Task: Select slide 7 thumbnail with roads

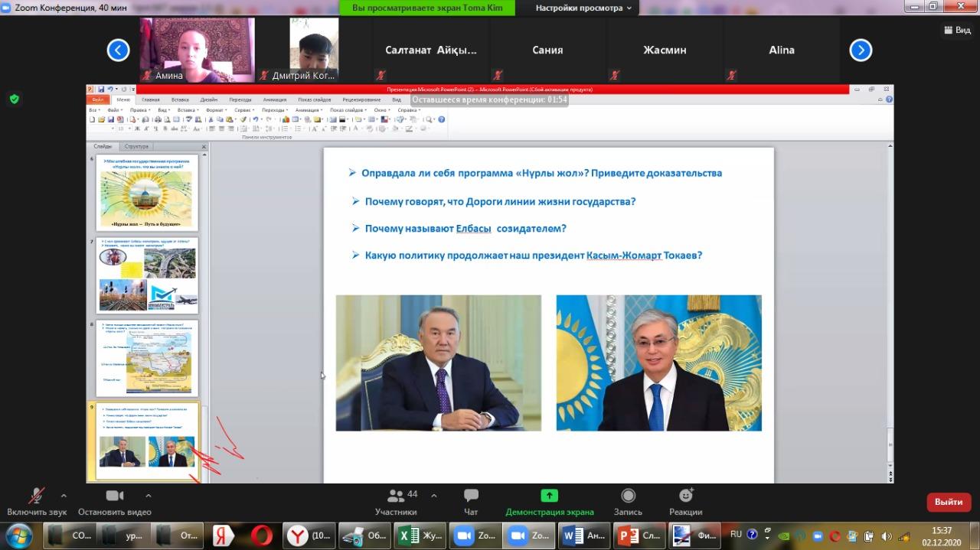Action: (147, 275)
